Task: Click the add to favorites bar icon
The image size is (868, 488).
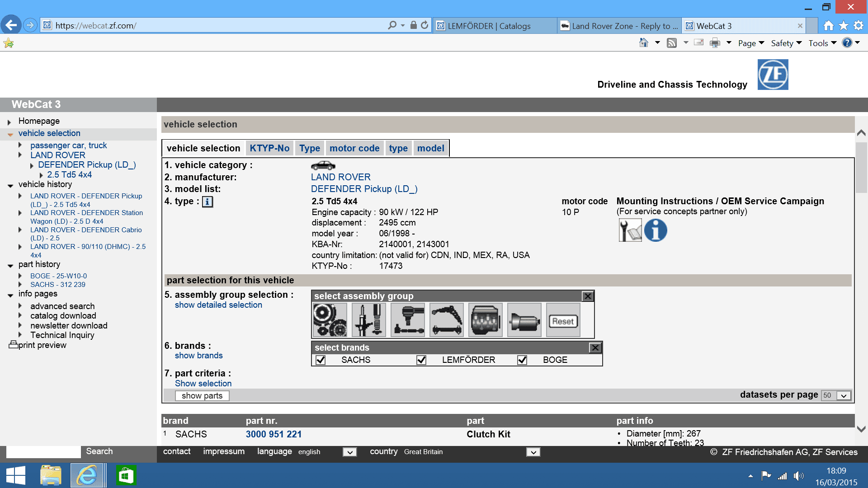Action: pyautogui.click(x=9, y=43)
